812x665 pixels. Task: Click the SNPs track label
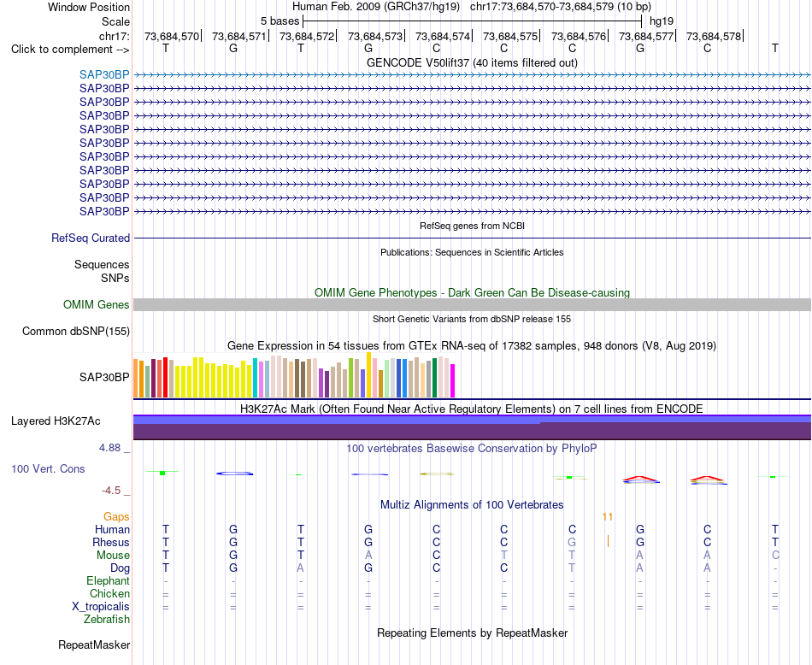pyautogui.click(x=115, y=278)
